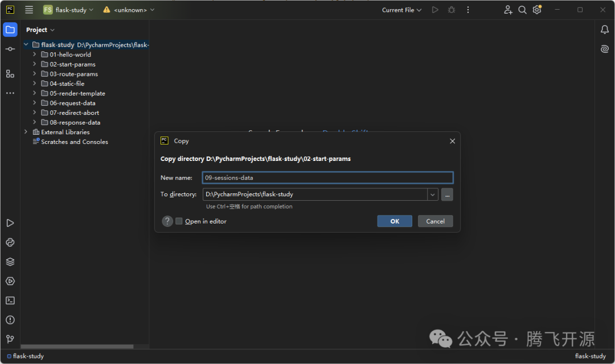This screenshot has width=615, height=364.
Task: Close the Copy dialog with X
Action: [452, 141]
